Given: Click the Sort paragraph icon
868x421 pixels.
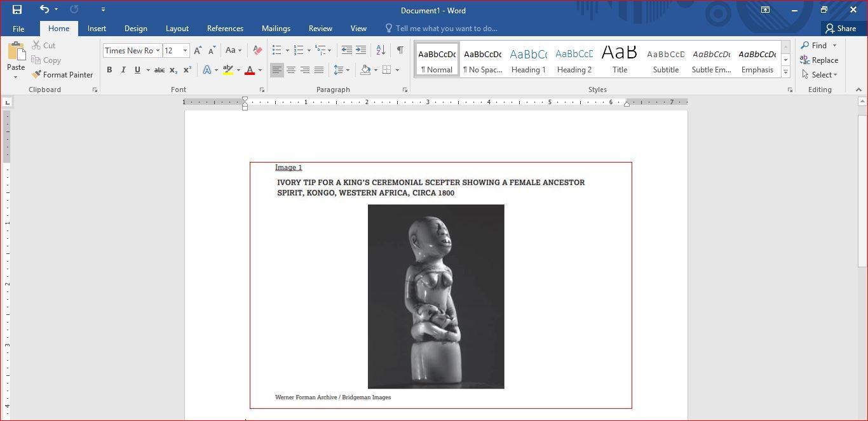Looking at the screenshot, I should [381, 50].
